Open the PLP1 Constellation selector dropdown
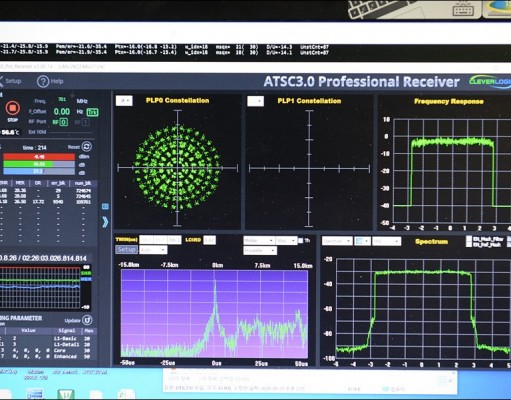Viewport: 511px width, 400px height. pyautogui.click(x=255, y=101)
